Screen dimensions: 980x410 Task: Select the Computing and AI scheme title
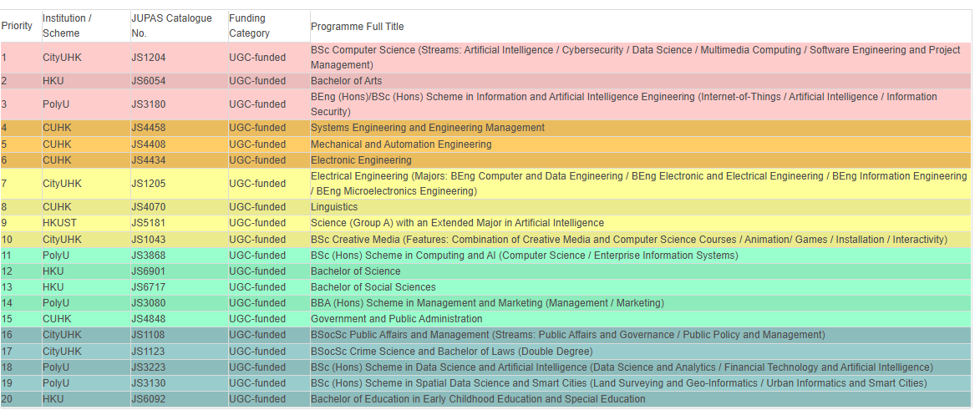coord(525,256)
